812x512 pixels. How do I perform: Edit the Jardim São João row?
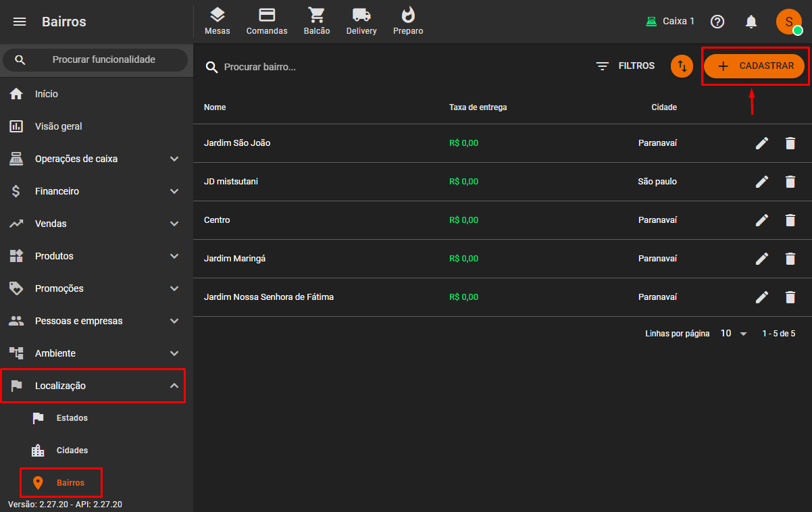coord(762,143)
